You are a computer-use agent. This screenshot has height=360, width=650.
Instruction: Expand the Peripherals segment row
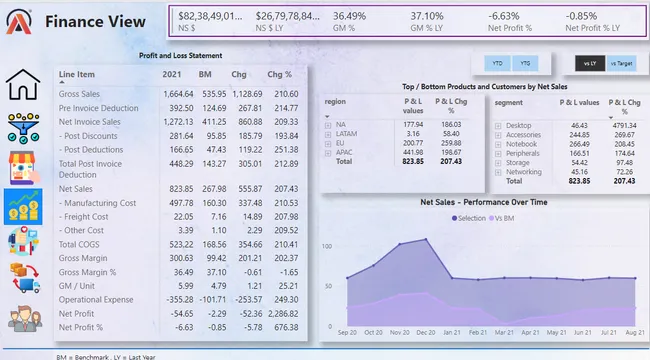pos(498,154)
